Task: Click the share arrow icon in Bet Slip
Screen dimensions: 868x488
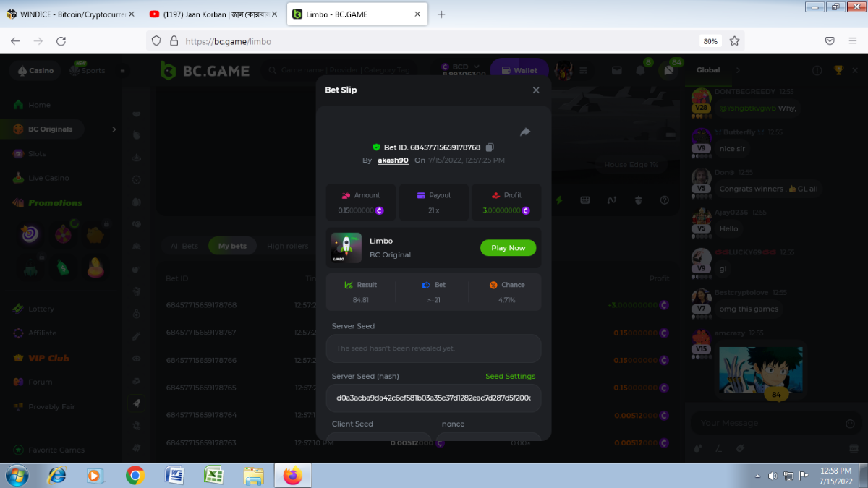Action: (525, 132)
